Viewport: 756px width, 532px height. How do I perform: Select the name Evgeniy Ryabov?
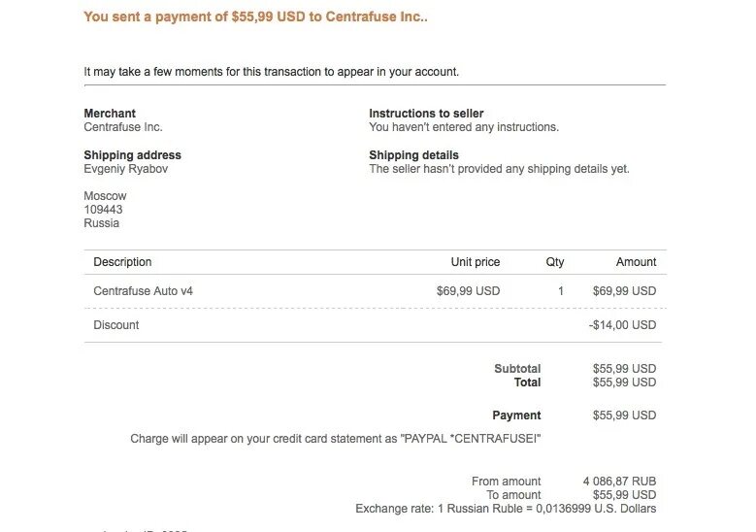pyautogui.click(x=125, y=169)
